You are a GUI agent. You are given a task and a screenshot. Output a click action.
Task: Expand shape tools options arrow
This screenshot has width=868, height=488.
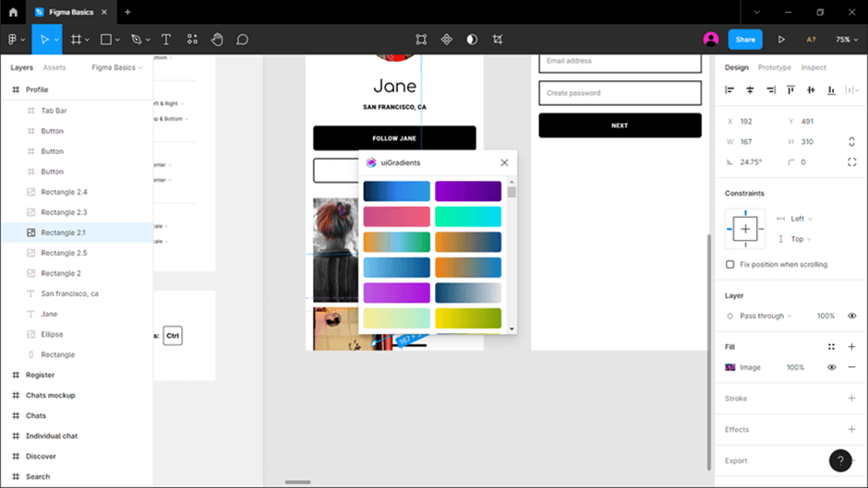click(x=117, y=40)
